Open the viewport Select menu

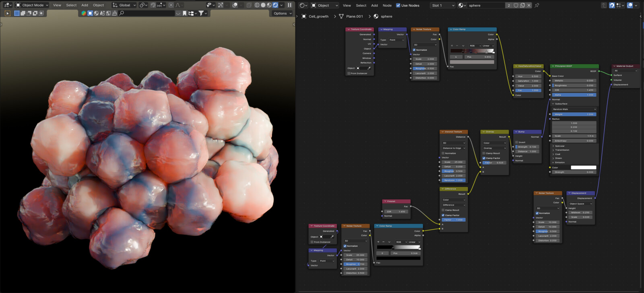71,5
